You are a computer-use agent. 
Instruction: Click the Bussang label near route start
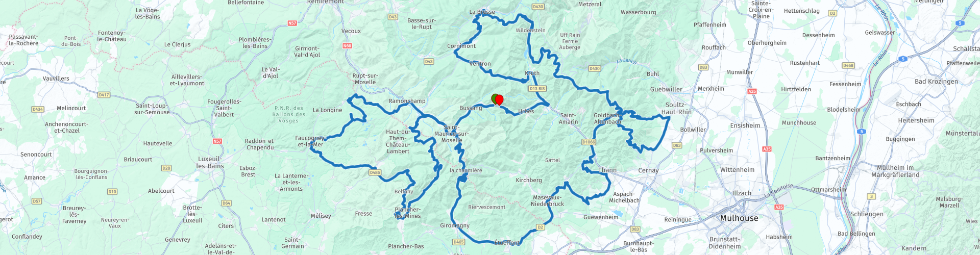pos(471,108)
